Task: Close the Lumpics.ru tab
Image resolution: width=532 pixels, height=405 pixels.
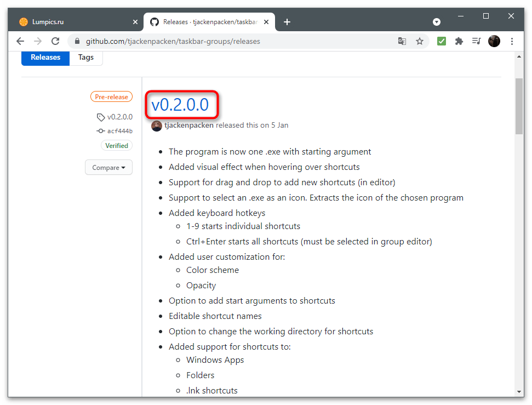Action: pos(135,22)
